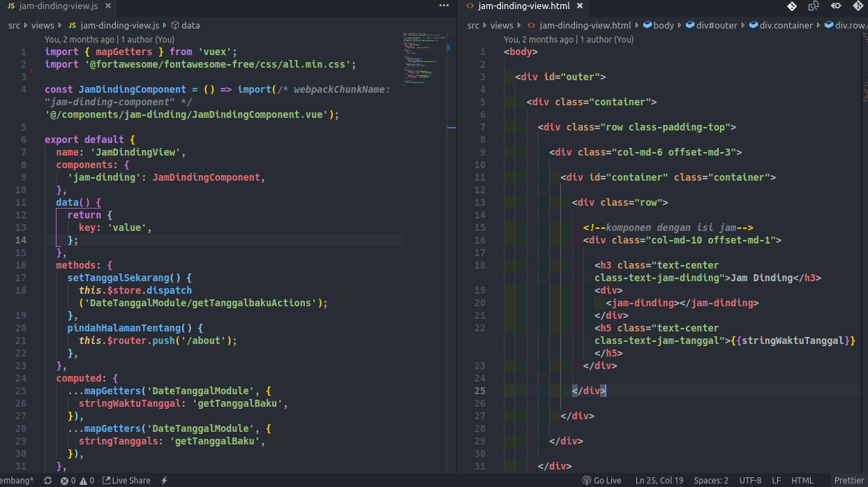Screen dimensions: 868x487
Task: Change indentation by clicking Spaces: 2
Action: [710, 480]
